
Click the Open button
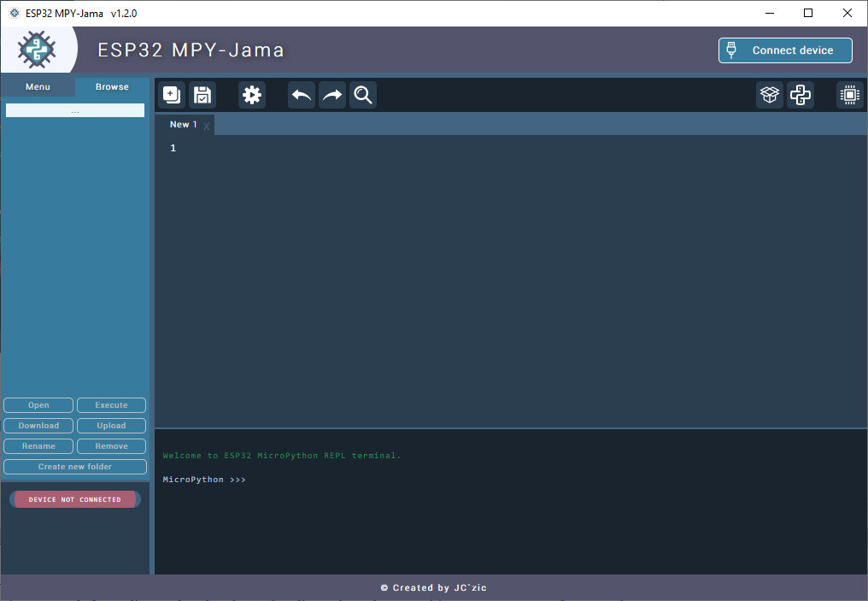click(x=38, y=405)
